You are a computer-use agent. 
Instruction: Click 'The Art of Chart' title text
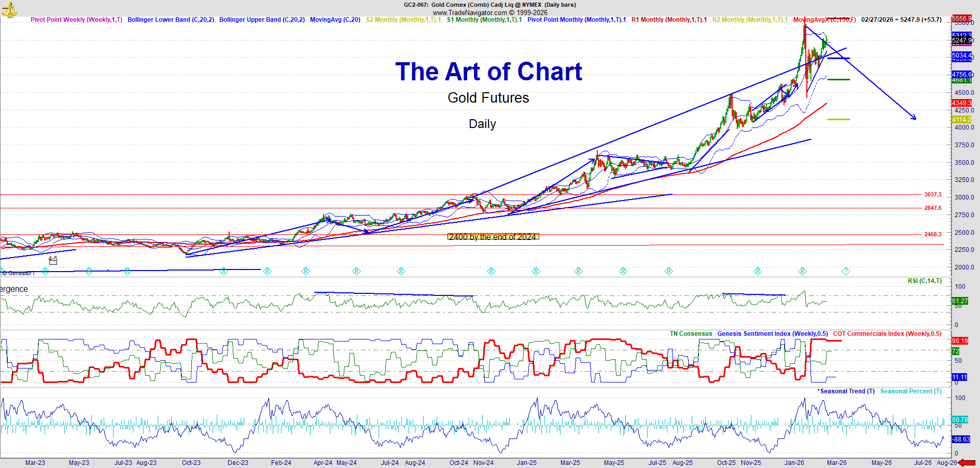click(x=488, y=72)
